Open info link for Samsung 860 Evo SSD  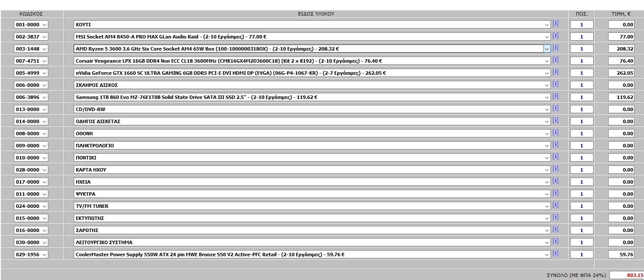556,96
